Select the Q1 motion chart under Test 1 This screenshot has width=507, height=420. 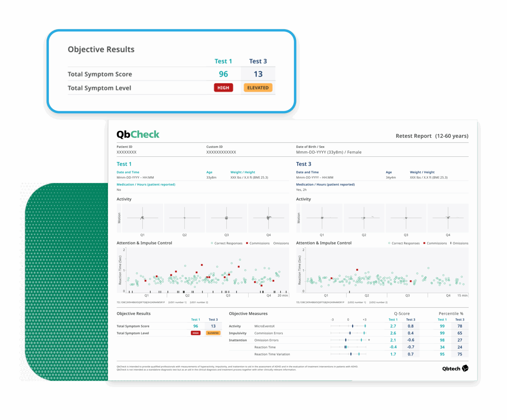pos(143,218)
